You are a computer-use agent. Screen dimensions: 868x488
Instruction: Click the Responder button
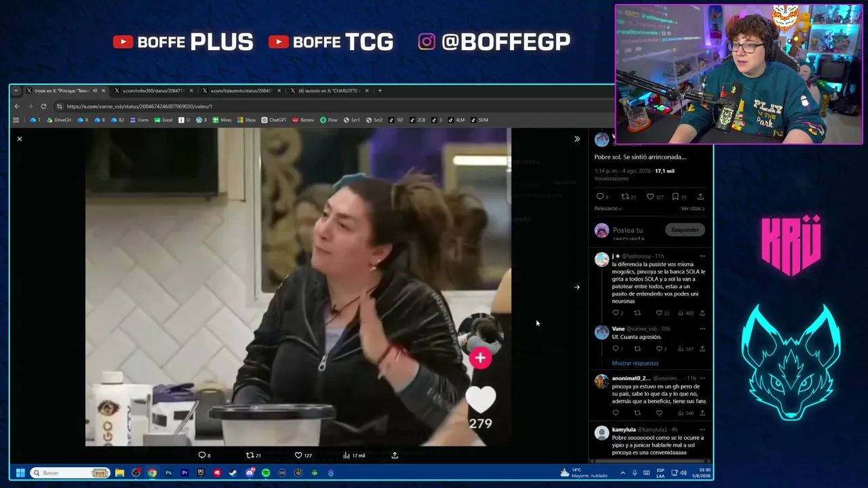(685, 230)
